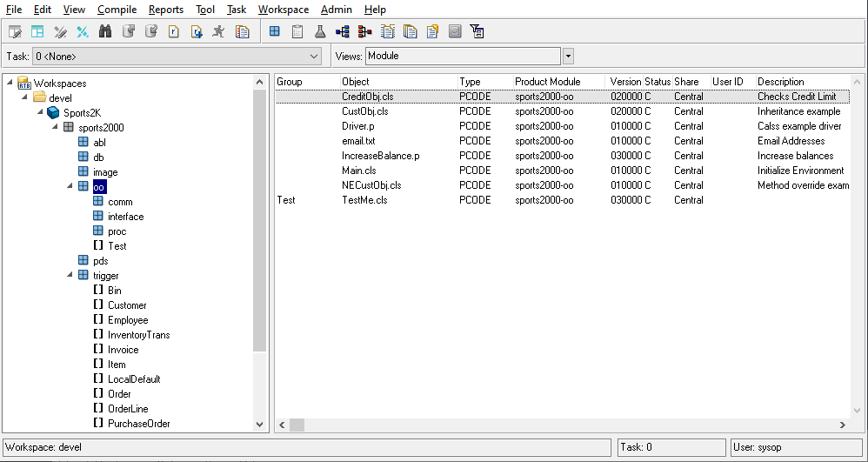
Task: Click the stacked pages copy icon
Action: 411,31
